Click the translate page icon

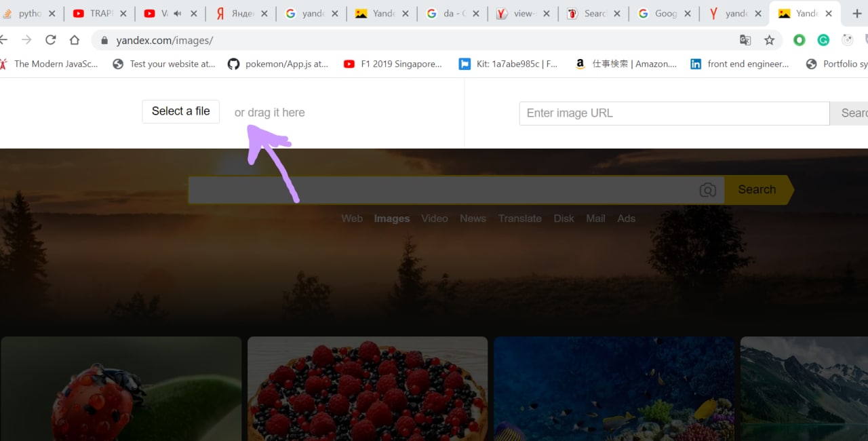(745, 40)
